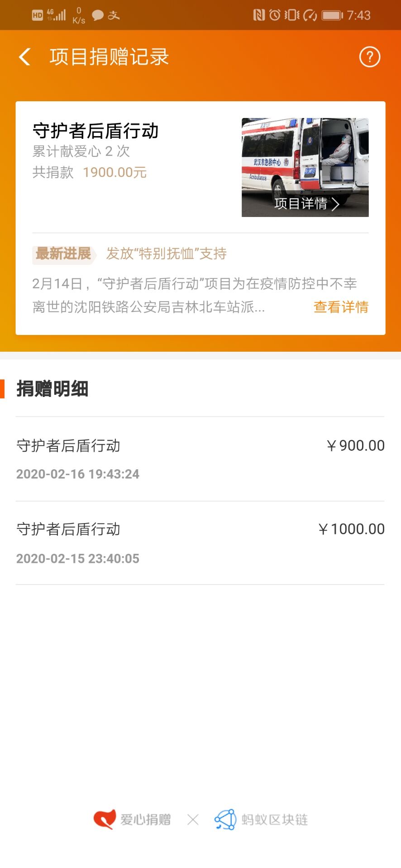The image size is (401, 868).
Task: Tap the signal strength status icon
Action: [57, 15]
